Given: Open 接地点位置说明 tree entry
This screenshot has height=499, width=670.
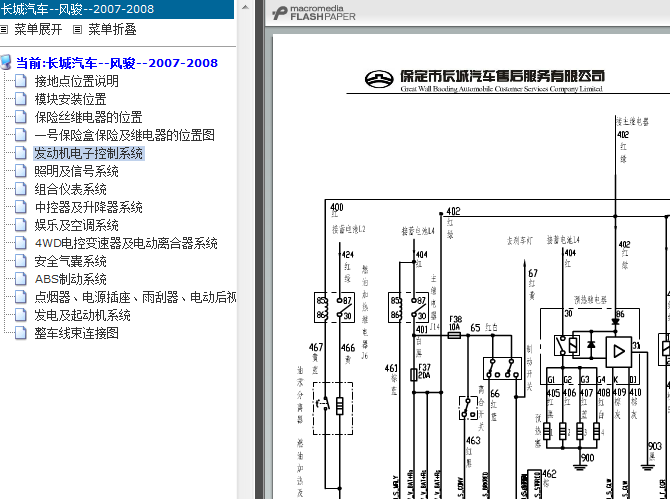Looking at the screenshot, I should (76, 81).
